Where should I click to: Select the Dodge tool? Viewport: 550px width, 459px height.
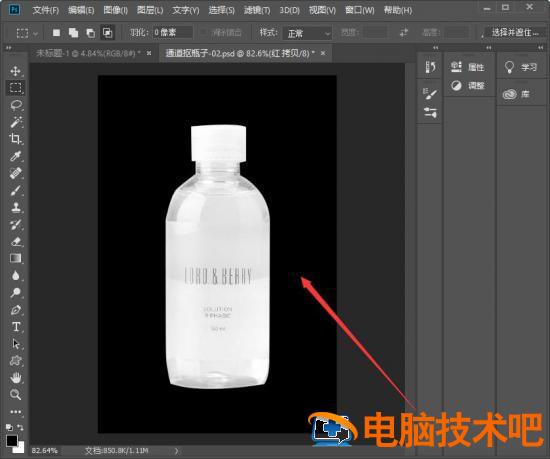point(15,292)
